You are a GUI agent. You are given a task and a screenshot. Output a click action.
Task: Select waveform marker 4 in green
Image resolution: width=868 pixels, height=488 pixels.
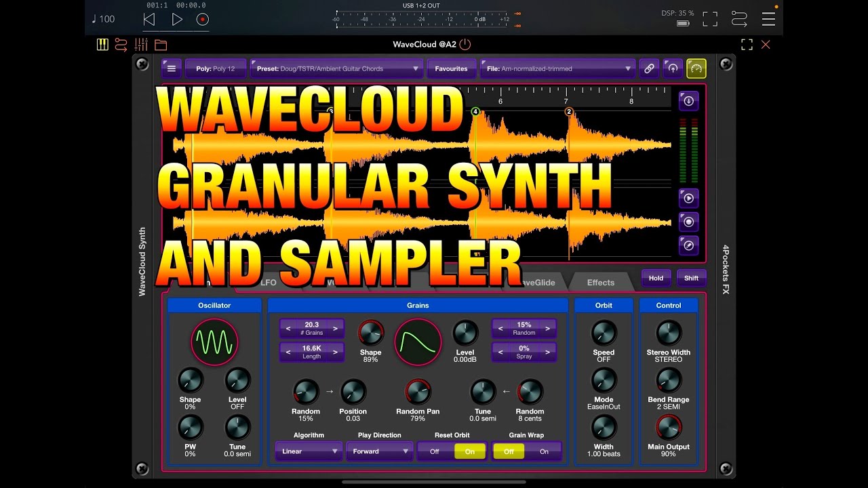click(x=475, y=112)
